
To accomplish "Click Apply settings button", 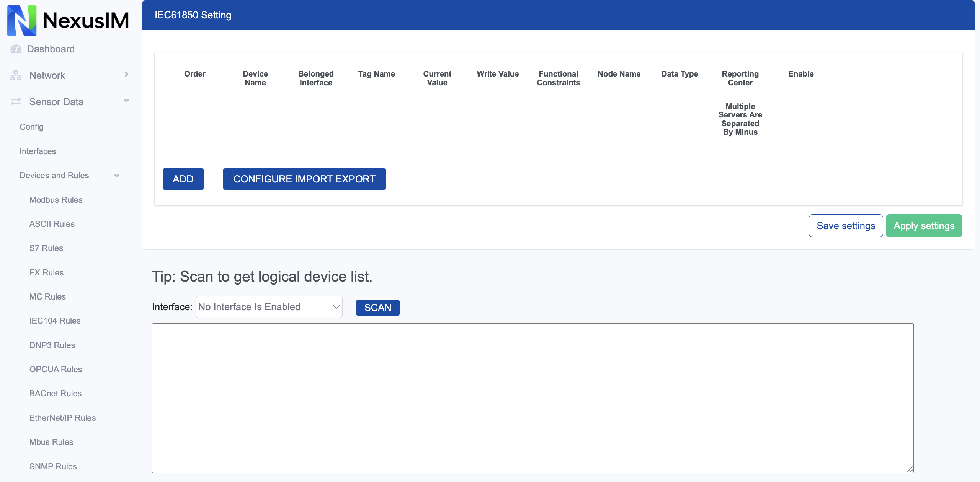I will coord(924,226).
